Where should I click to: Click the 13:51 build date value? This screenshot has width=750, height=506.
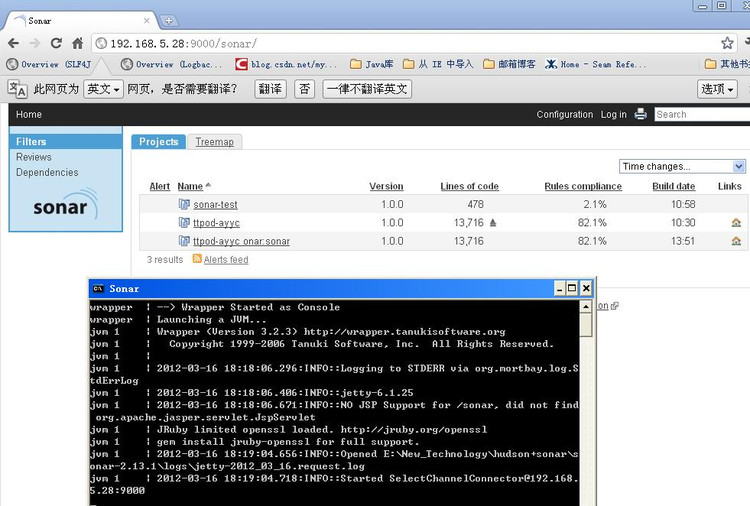[x=683, y=241]
